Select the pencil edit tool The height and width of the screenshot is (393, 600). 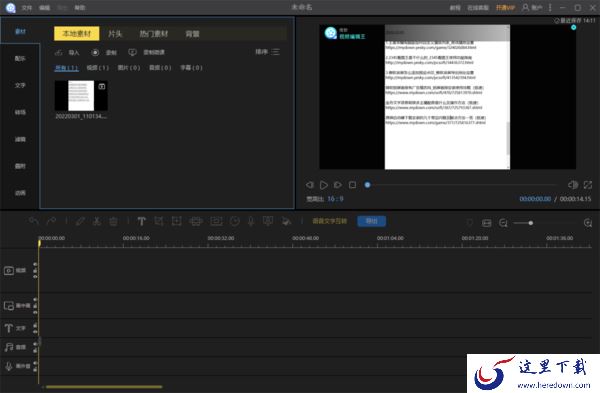(80, 221)
